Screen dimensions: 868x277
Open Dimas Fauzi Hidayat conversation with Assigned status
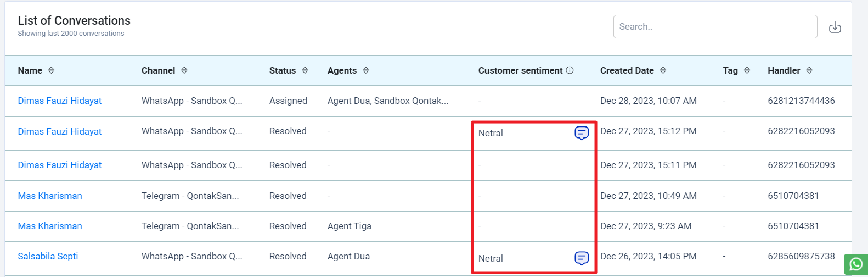click(60, 101)
